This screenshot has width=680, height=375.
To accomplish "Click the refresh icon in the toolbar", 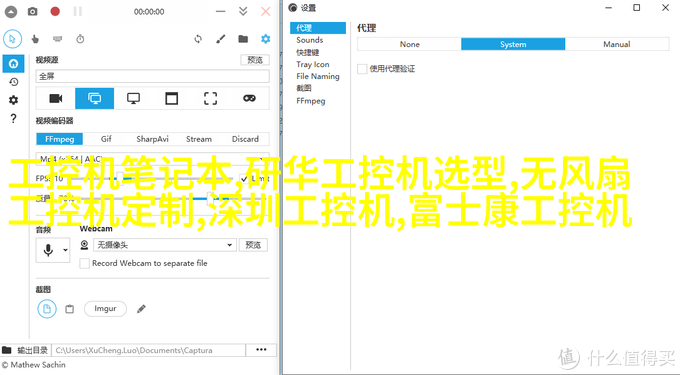I will click(198, 39).
